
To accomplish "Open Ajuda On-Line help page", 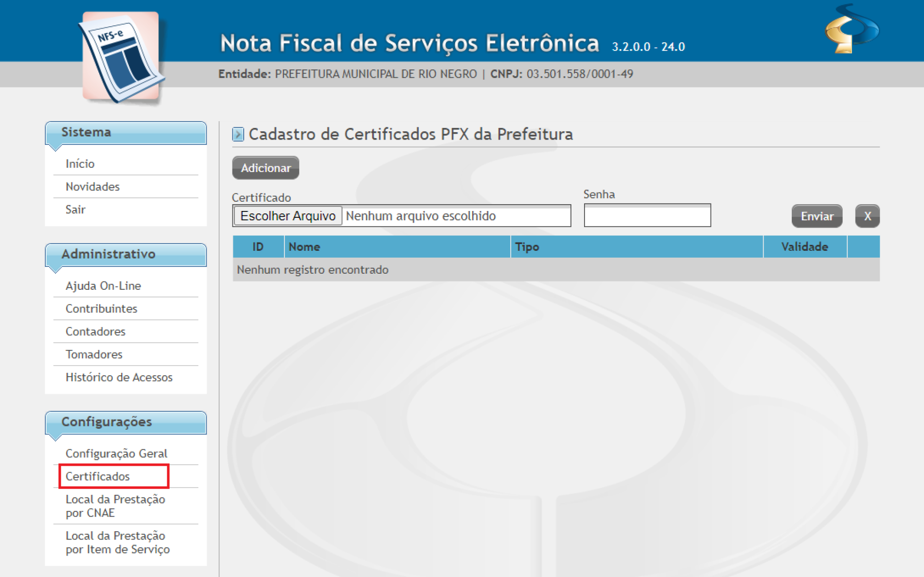I will click(103, 286).
